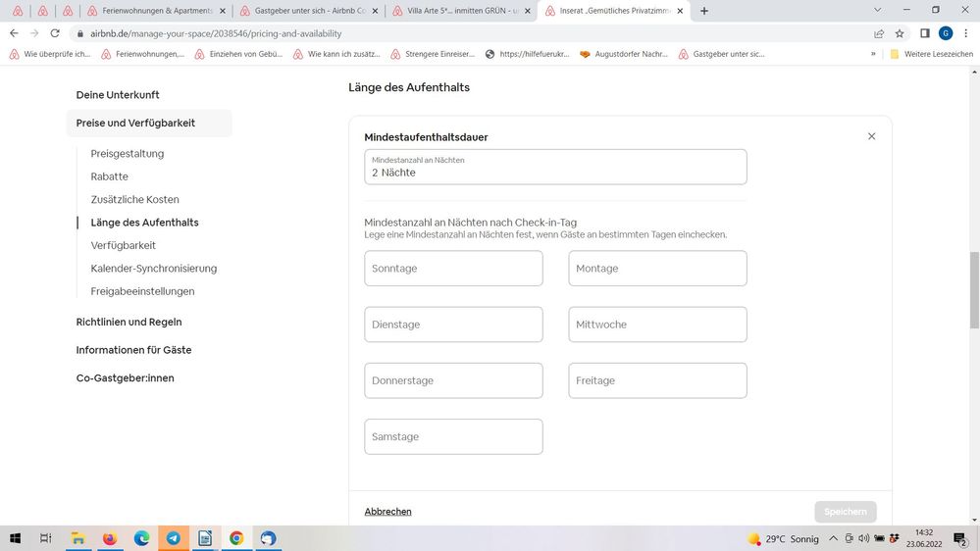Image resolution: width=980 pixels, height=551 pixels.
Task: Toggle the browser side panel icon
Action: [x=924, y=33]
